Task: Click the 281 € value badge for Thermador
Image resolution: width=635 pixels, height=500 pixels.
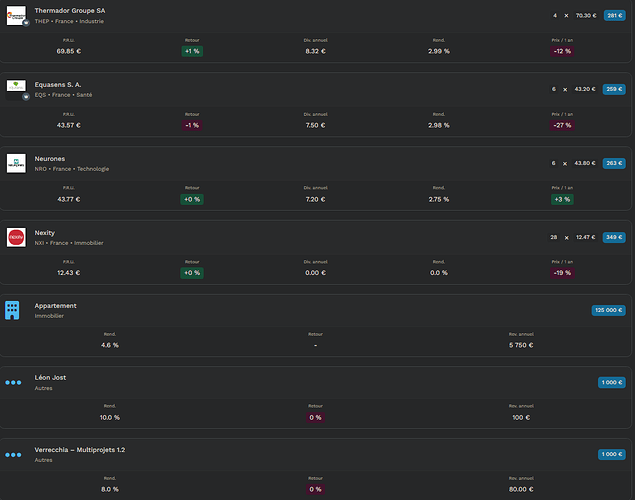Action: (x=615, y=15)
